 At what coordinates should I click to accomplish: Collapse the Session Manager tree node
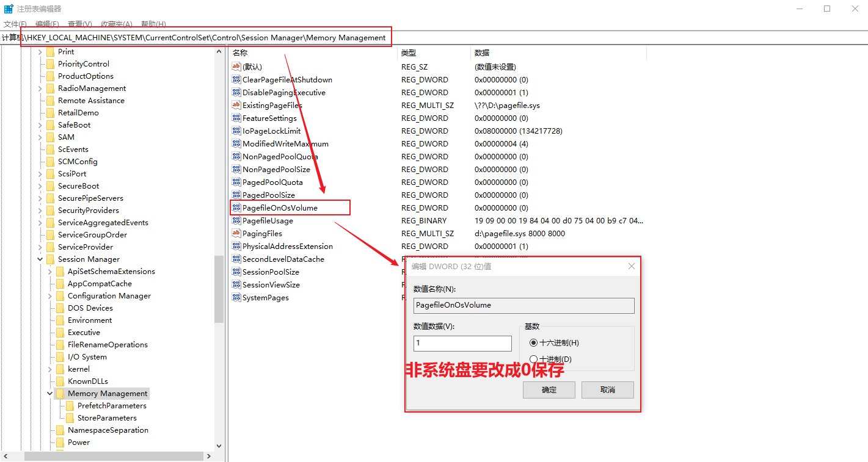40,259
